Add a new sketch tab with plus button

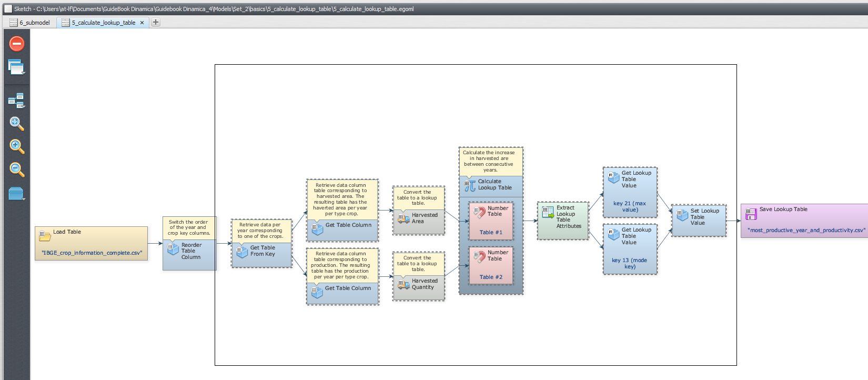coord(156,22)
